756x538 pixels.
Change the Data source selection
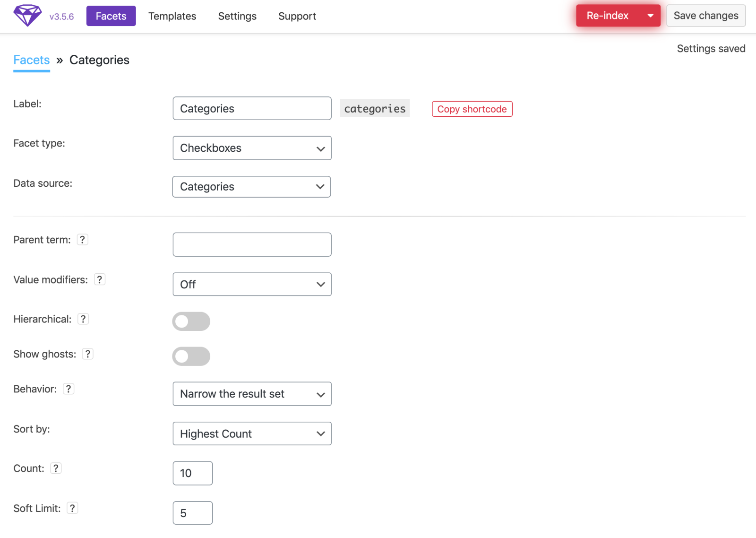252,186
